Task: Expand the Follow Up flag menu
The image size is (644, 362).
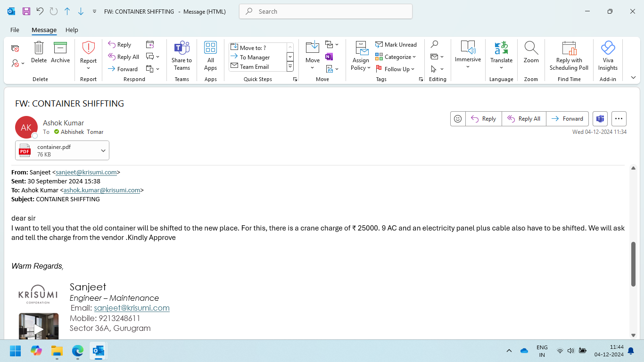Action: 396,69
